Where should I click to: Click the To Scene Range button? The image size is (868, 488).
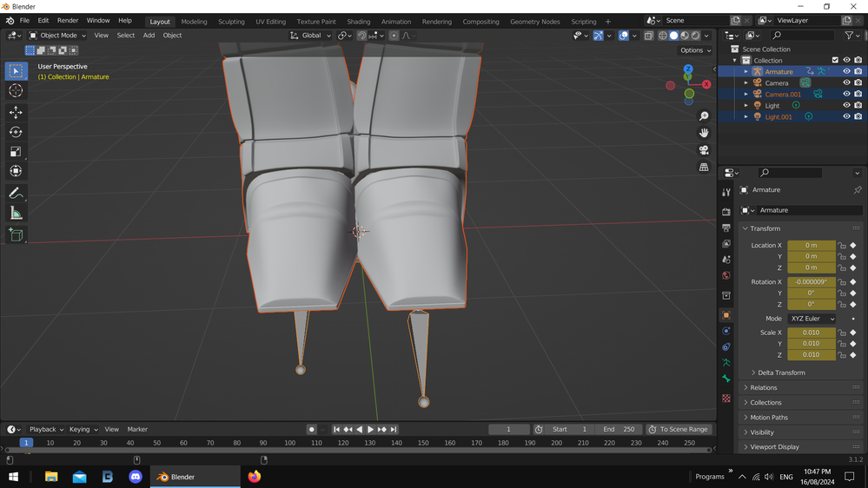click(x=679, y=429)
